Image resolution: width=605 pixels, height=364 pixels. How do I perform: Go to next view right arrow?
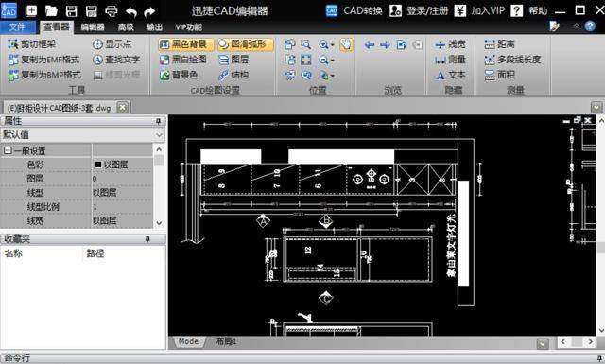(x=385, y=44)
